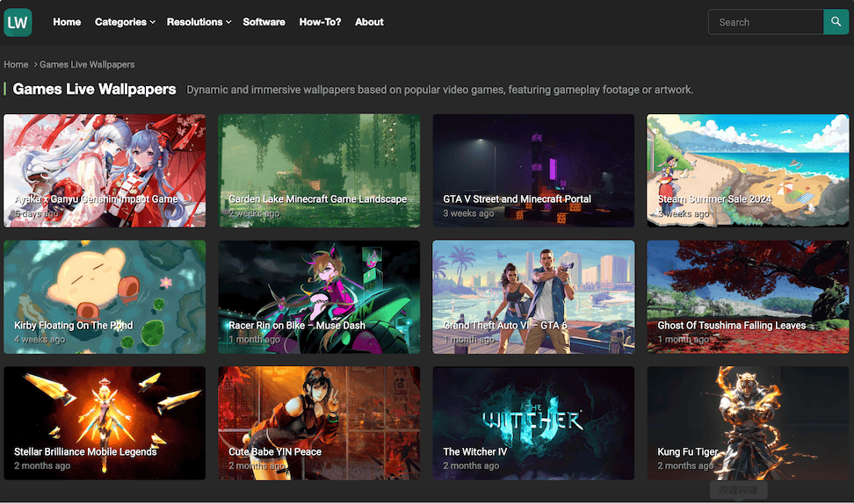The image size is (854, 504).
Task: Click the green search magnifier button
Action: (836, 22)
